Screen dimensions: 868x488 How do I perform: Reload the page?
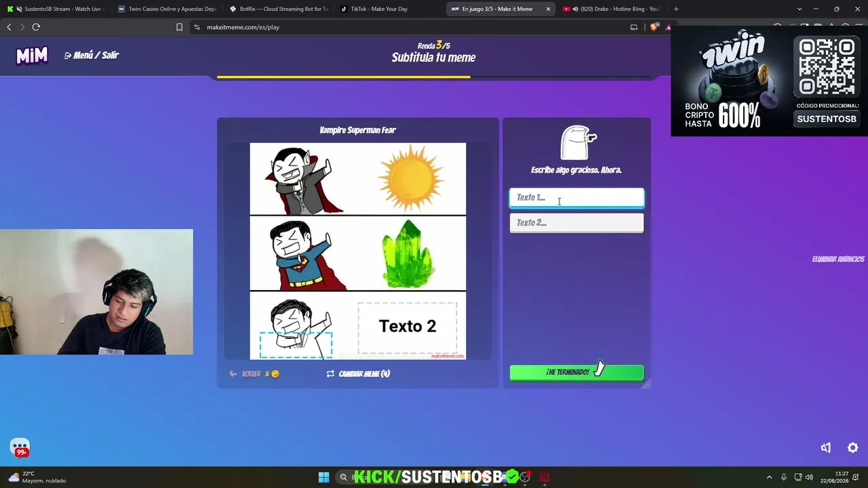[36, 27]
